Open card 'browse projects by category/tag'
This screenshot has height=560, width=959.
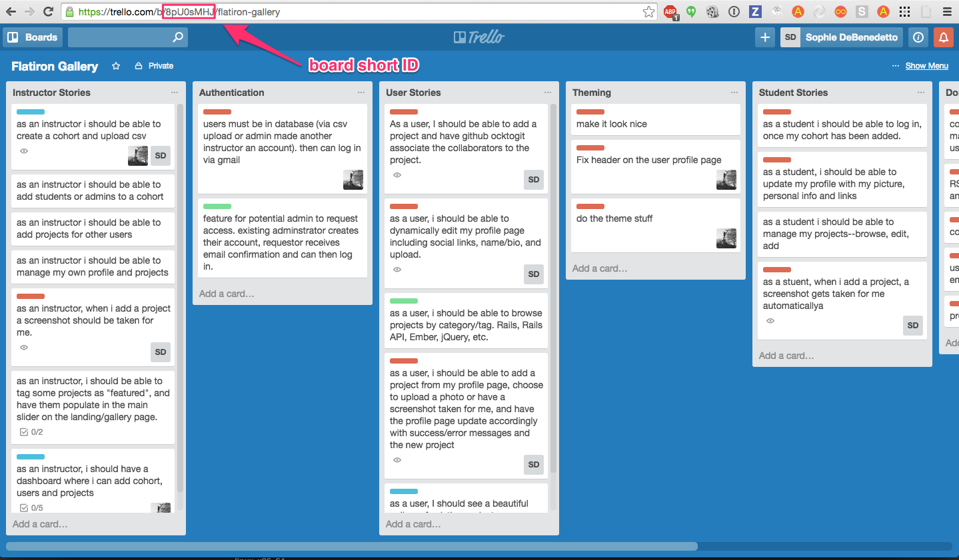[466, 320]
